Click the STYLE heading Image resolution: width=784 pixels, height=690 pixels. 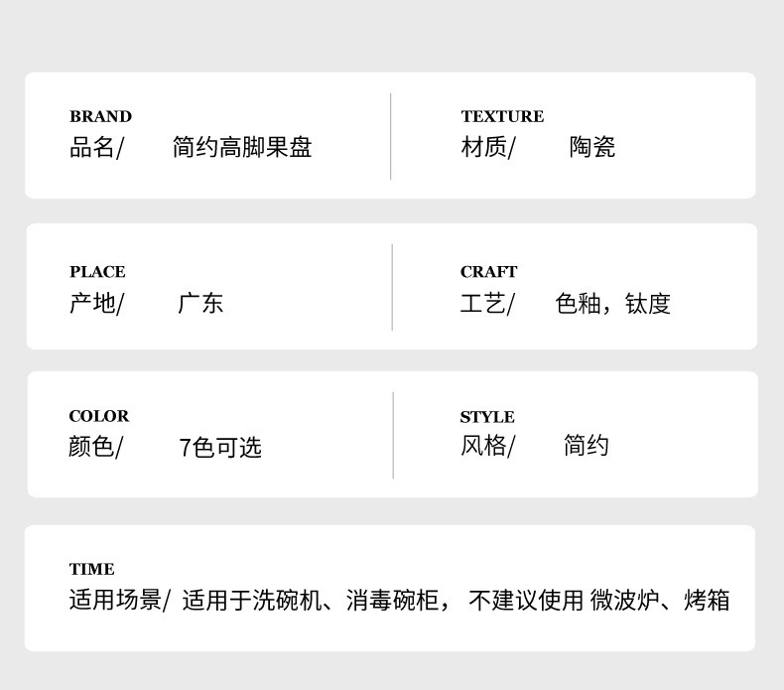tap(487, 417)
